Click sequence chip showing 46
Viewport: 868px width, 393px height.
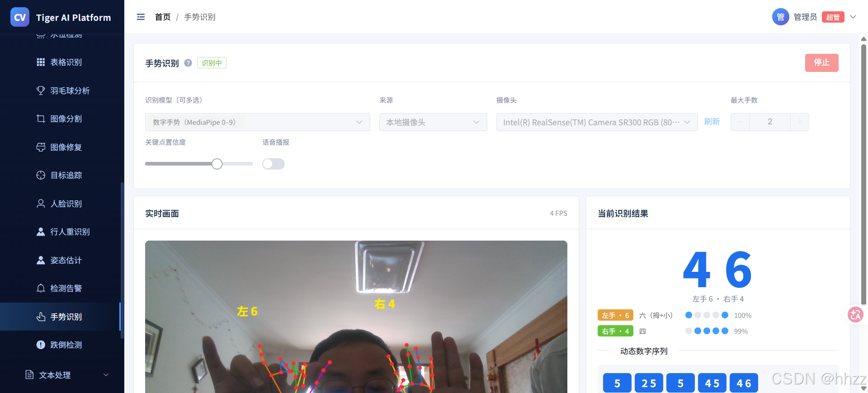[x=744, y=383]
